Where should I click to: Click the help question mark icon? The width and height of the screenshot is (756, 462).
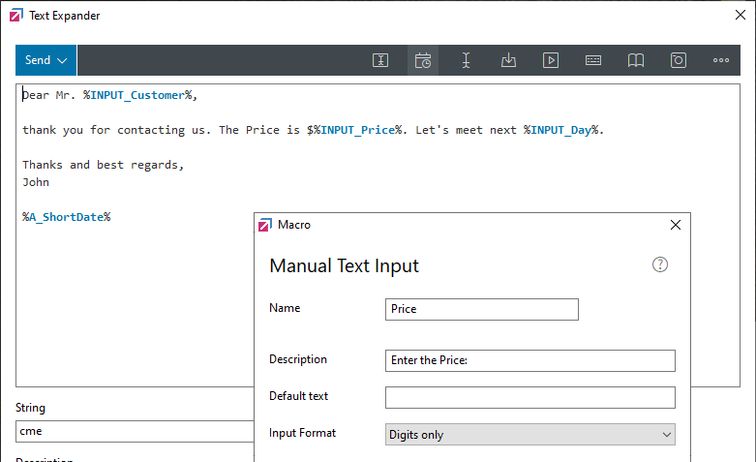click(x=659, y=265)
